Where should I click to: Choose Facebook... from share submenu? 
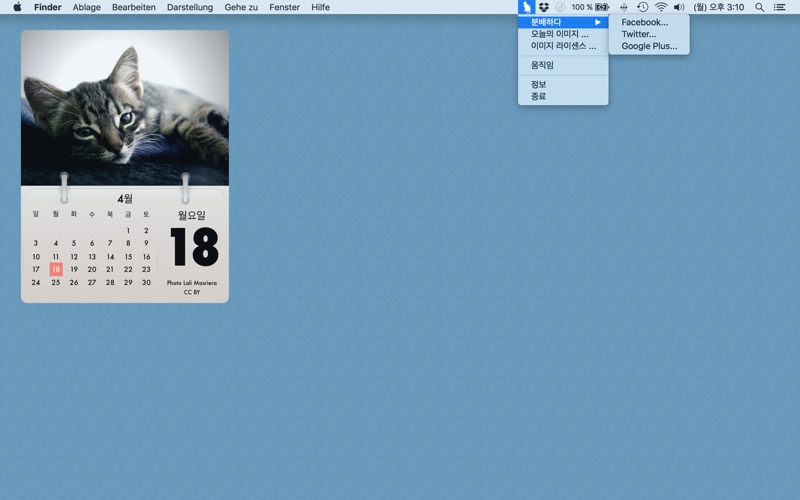[644, 22]
